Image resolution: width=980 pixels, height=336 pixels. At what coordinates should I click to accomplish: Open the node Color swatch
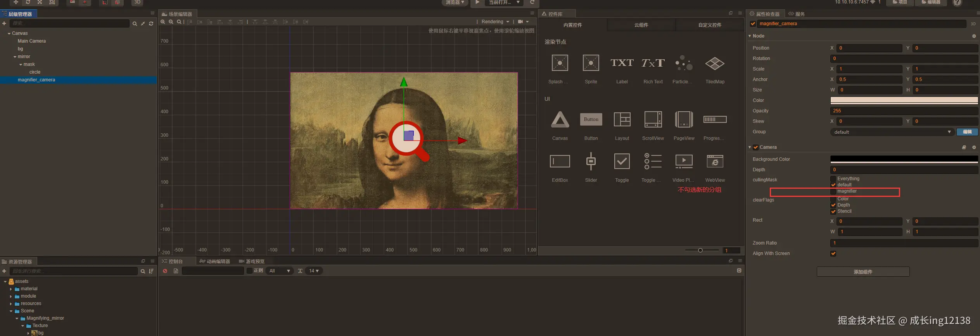(x=904, y=100)
